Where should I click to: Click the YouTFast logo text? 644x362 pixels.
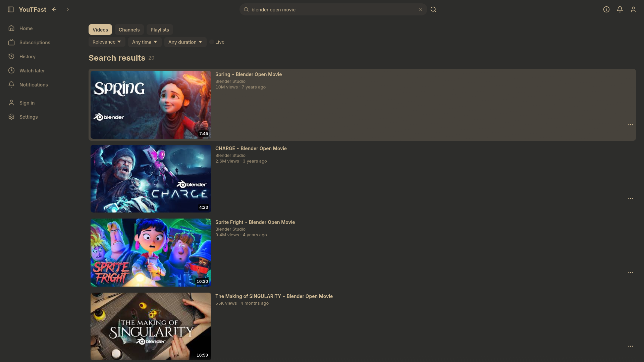coord(33,9)
